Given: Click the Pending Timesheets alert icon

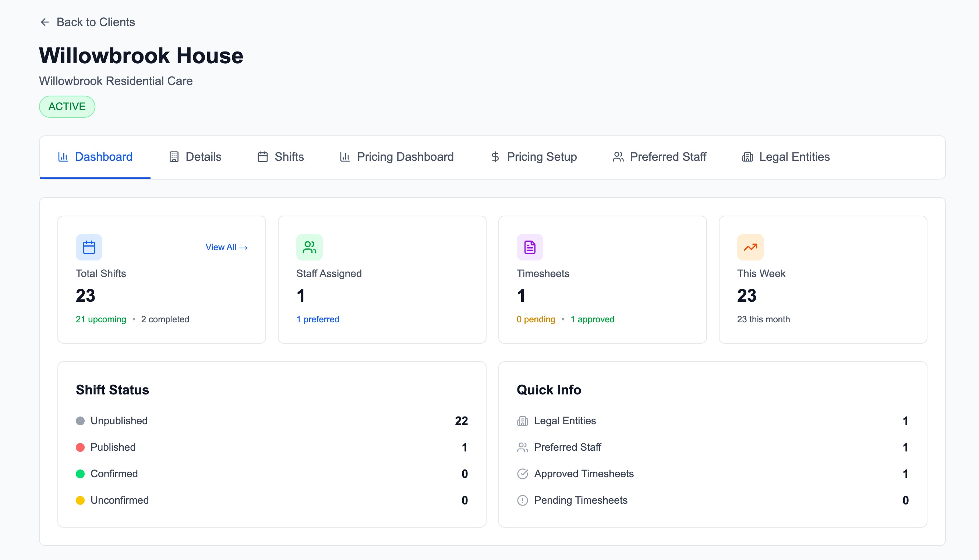Looking at the screenshot, I should click(522, 500).
